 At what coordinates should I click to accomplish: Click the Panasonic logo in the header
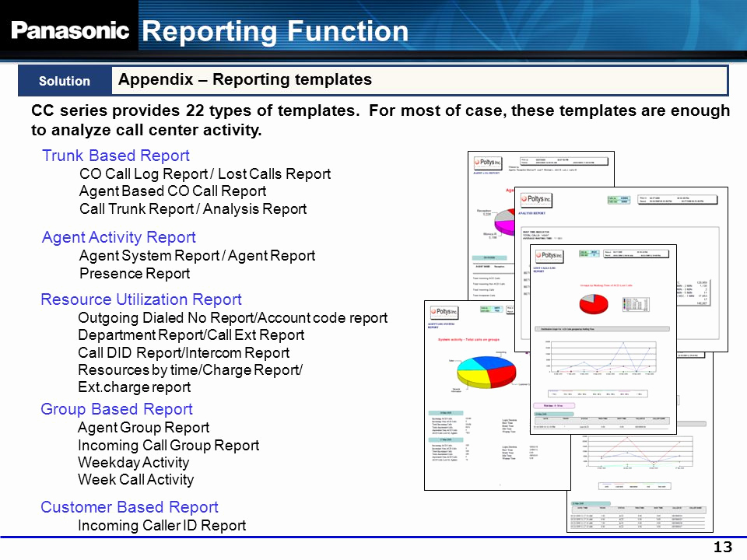click(70, 30)
